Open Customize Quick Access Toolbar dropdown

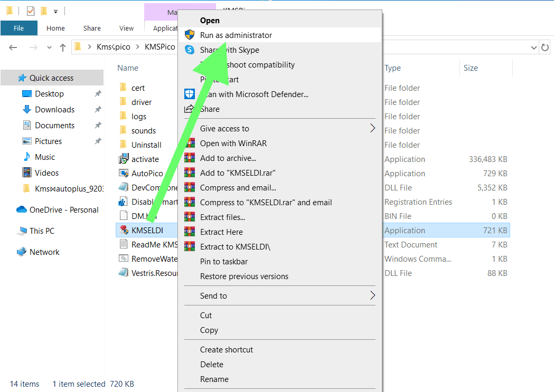coord(56,12)
